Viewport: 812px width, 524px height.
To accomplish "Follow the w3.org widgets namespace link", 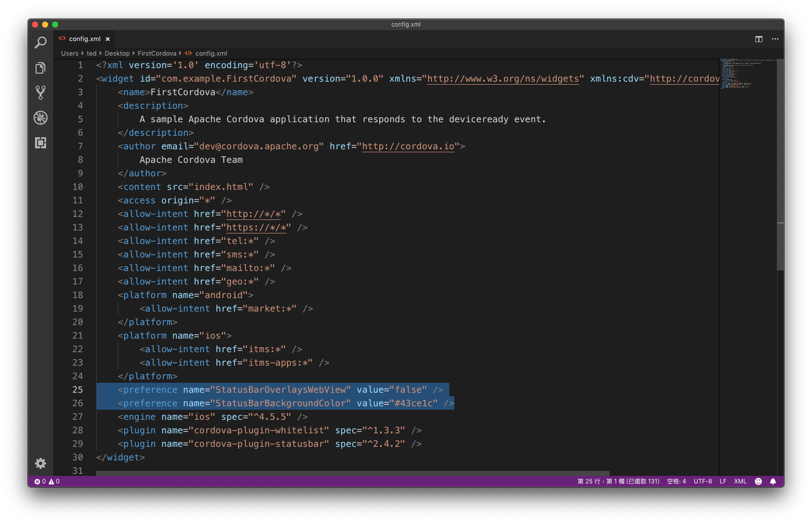I will tap(502, 79).
